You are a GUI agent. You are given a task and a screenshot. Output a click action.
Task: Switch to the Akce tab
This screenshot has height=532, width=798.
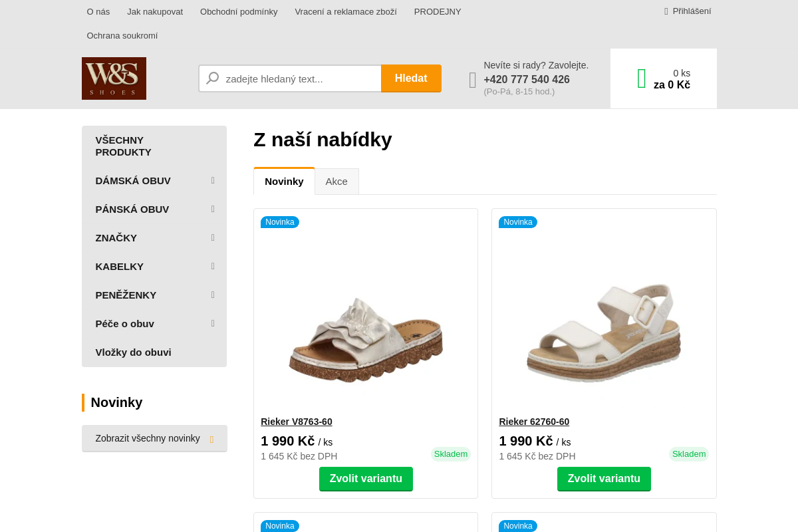[336, 181]
